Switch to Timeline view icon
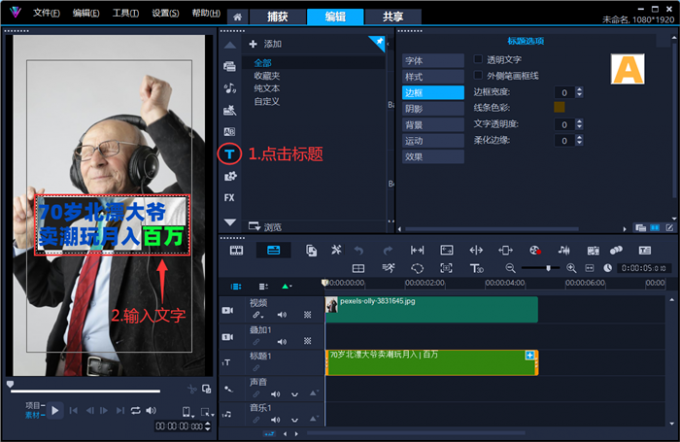 point(273,250)
